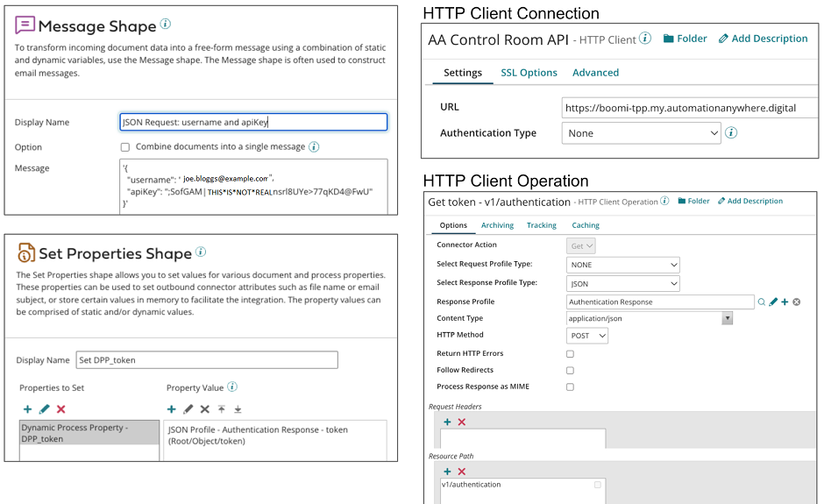824x504 pixels.
Task: Check the Return HTTP Errors box
Action: pos(570,354)
